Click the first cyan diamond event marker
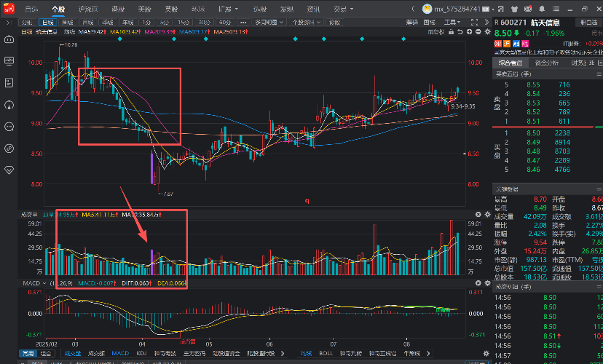The image size is (603, 364). [120, 39]
